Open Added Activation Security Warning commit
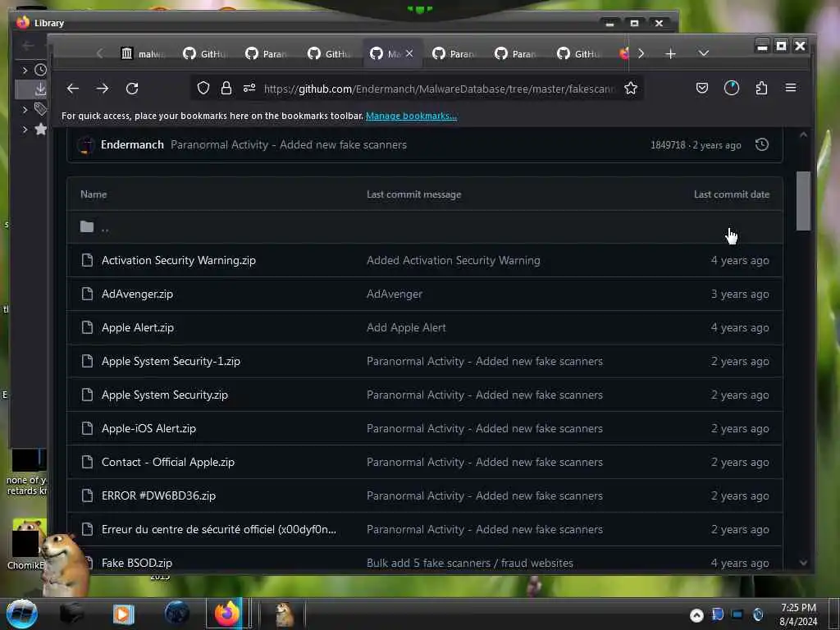Screen dimensions: 840x630 tap(453, 260)
